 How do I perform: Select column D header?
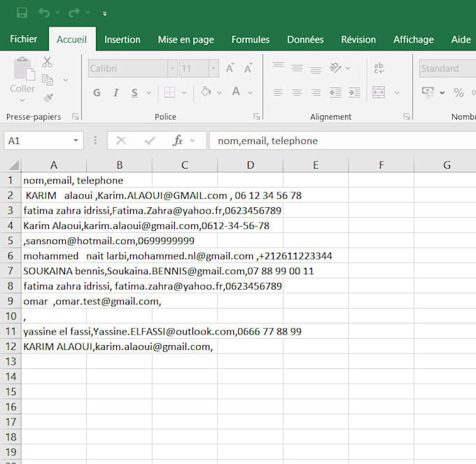pos(250,165)
